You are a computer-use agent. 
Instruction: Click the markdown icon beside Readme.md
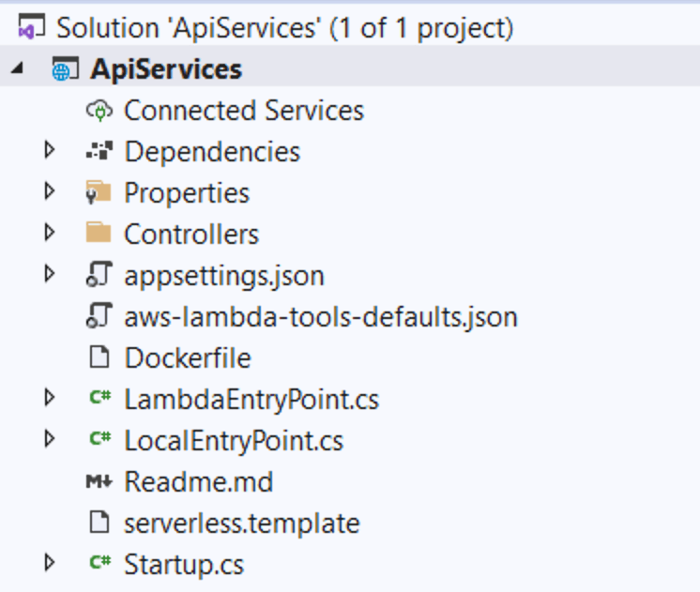tap(99, 481)
